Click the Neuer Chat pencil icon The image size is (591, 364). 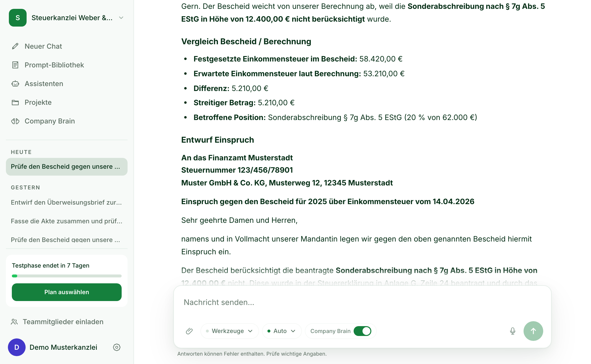pos(15,46)
